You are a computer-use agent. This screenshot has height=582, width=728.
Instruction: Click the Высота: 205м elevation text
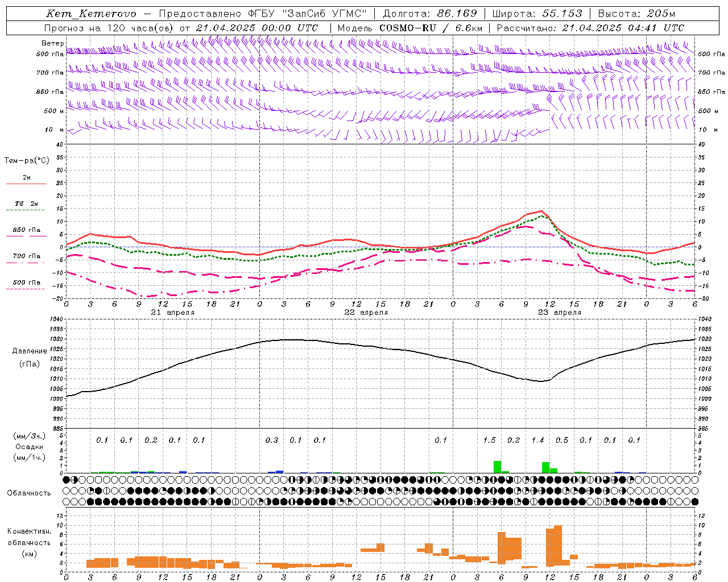click(x=636, y=14)
